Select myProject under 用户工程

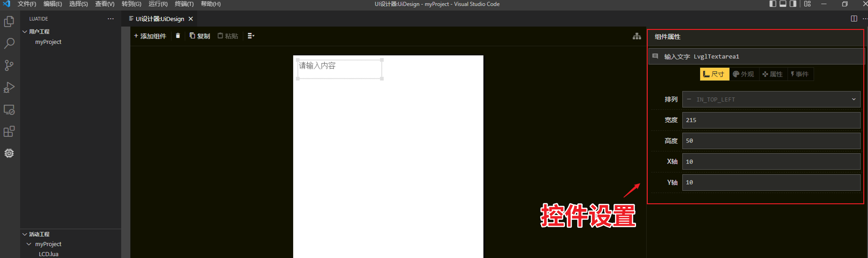[48, 42]
